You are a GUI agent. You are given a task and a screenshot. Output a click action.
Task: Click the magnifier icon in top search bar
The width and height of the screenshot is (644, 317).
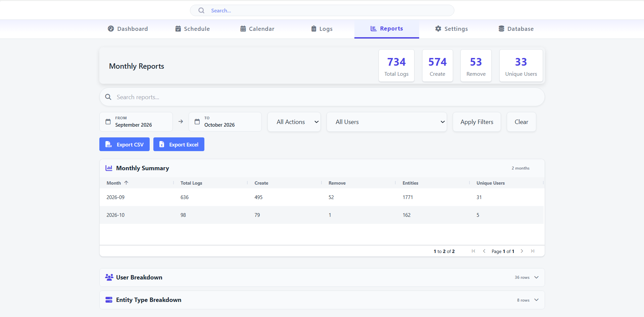point(201,10)
